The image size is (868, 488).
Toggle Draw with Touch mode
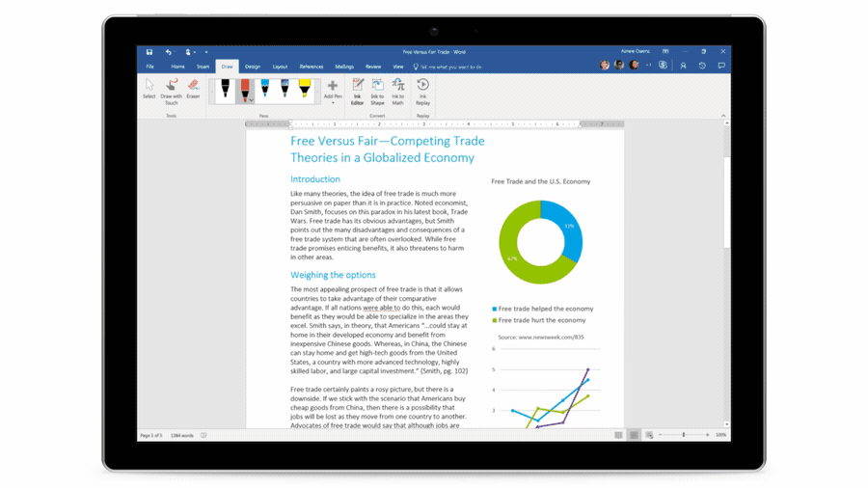171,91
